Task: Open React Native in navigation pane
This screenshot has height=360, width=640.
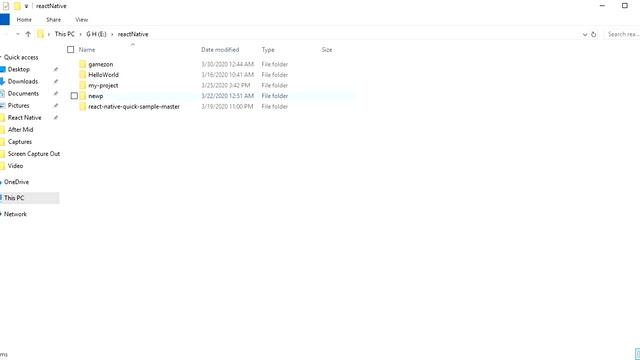Action: [x=24, y=118]
